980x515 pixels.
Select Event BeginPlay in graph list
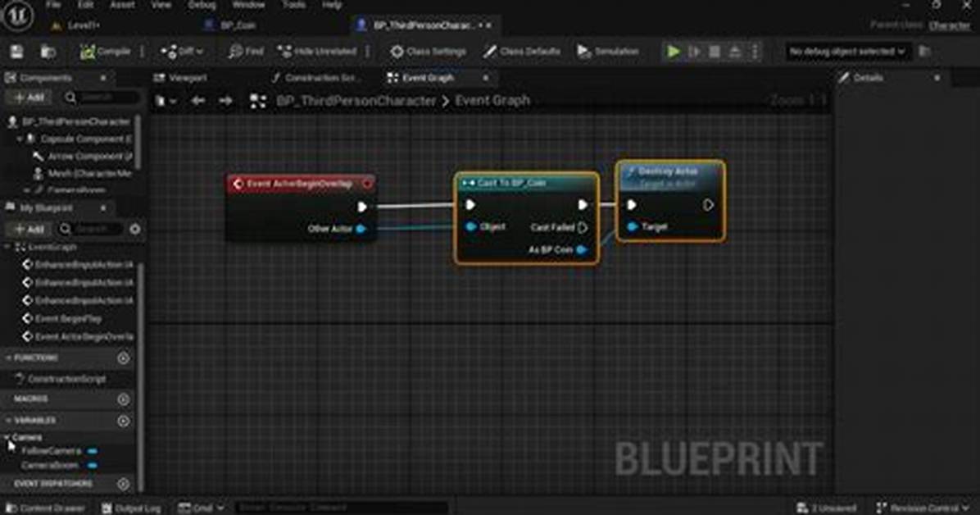point(68,318)
